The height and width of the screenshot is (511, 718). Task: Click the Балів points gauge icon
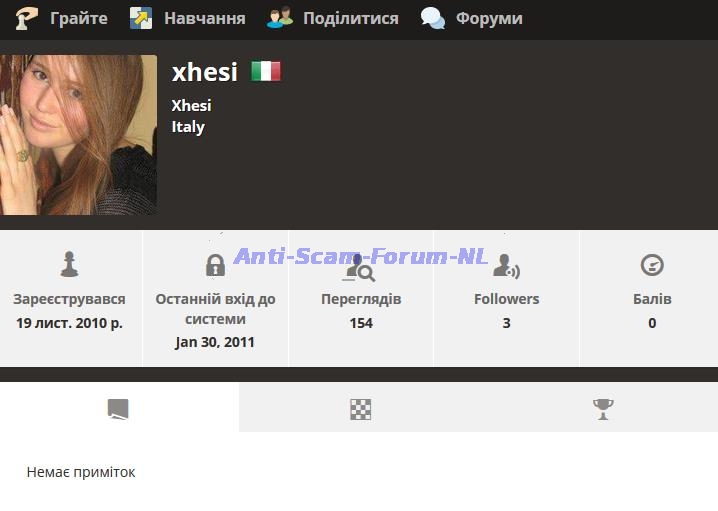[x=652, y=265]
